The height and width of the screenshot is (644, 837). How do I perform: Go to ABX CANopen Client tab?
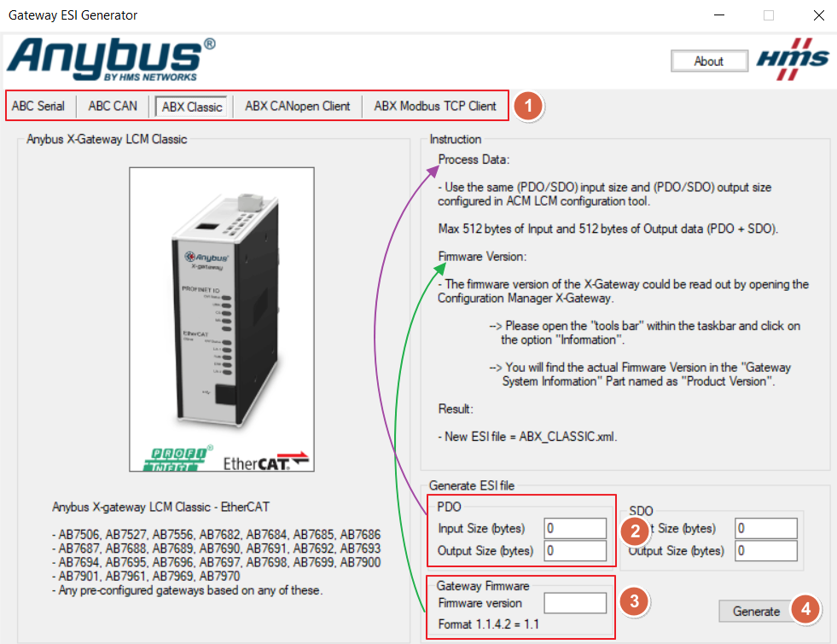tap(297, 106)
